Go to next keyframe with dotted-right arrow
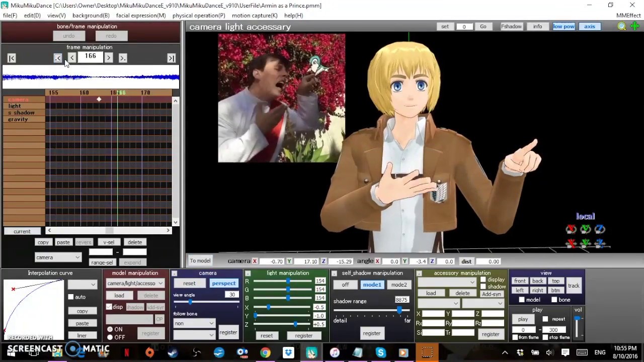Image resolution: width=644 pixels, height=362 pixels. (123, 58)
